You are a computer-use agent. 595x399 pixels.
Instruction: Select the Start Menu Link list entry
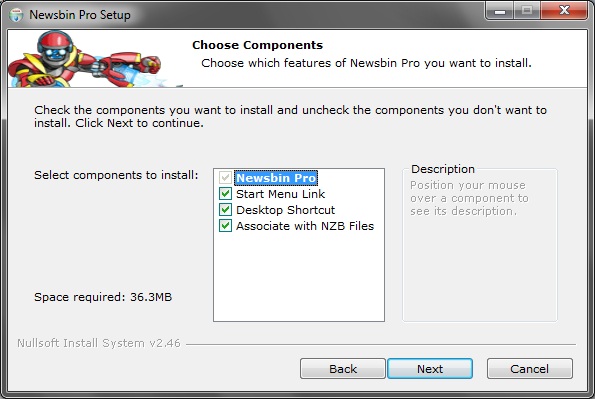click(x=280, y=194)
